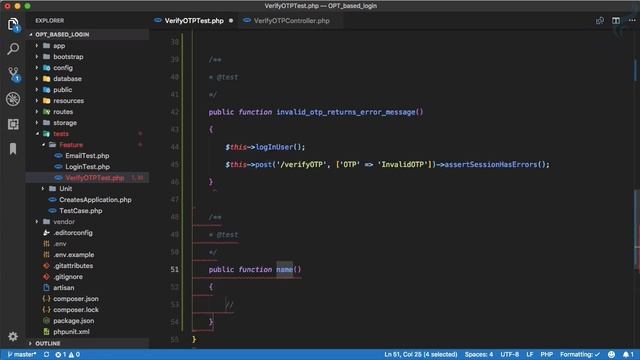The image size is (640, 360).
Task: Expand the database folder
Action: pos(67,79)
